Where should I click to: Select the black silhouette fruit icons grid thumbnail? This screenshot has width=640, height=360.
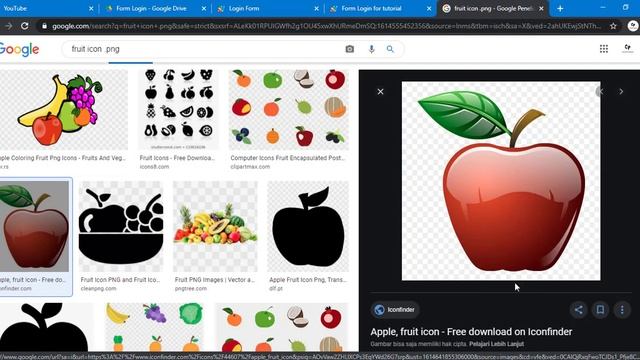tap(178, 110)
